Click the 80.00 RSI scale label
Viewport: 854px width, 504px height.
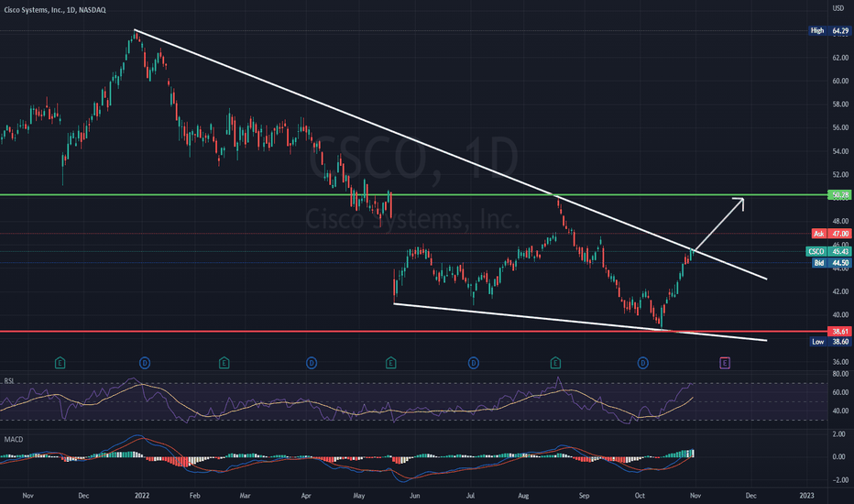tap(840, 374)
